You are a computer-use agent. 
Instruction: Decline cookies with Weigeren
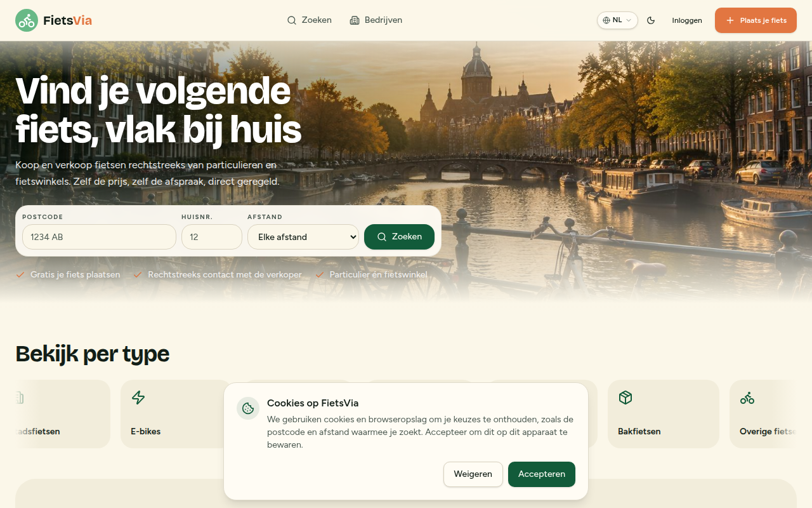pos(473,474)
